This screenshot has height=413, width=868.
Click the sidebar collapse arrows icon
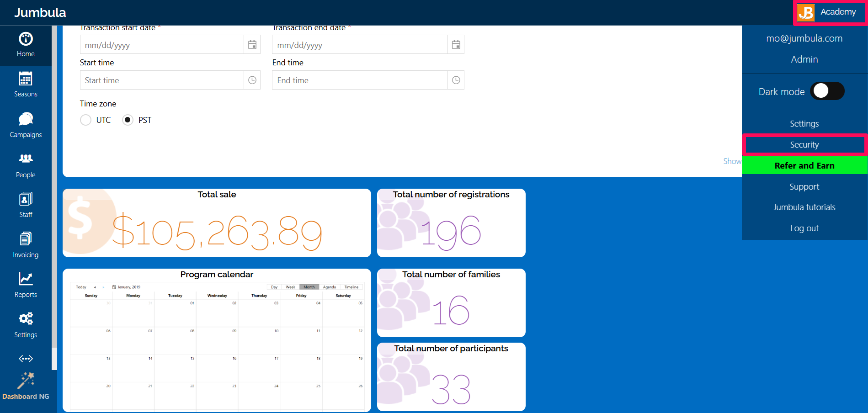click(26, 359)
